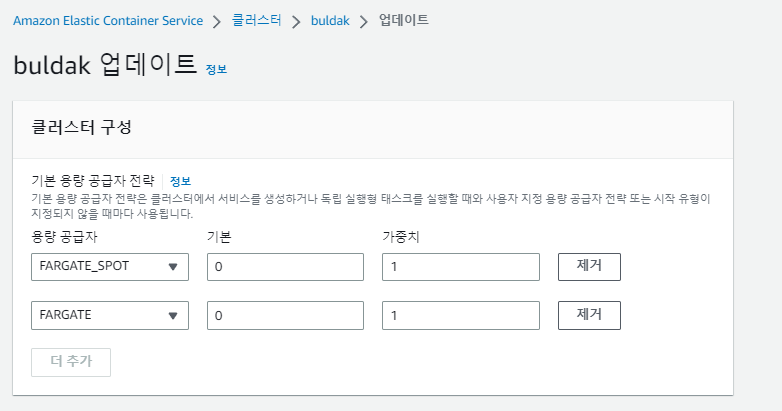Screen dimensions: 782x411
Task: Expand the FARGATE_SPOT capacity provider dropdown
Action: tap(110, 267)
